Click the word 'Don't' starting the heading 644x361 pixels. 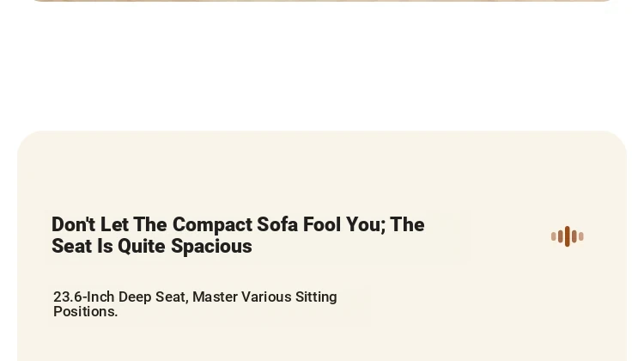pos(74,225)
